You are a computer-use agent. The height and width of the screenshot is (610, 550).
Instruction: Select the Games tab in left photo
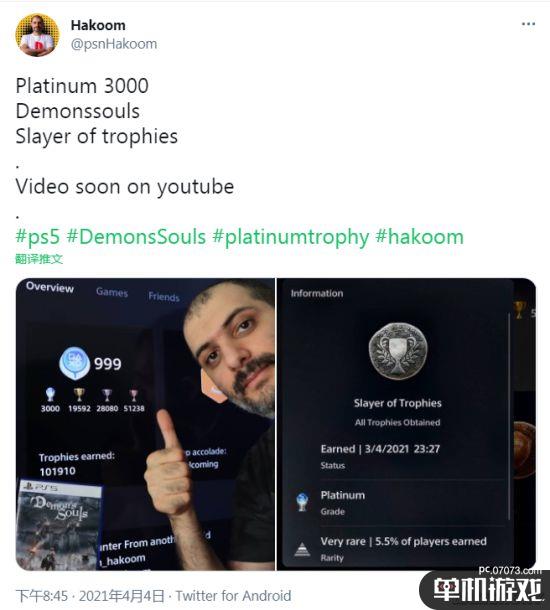click(112, 292)
